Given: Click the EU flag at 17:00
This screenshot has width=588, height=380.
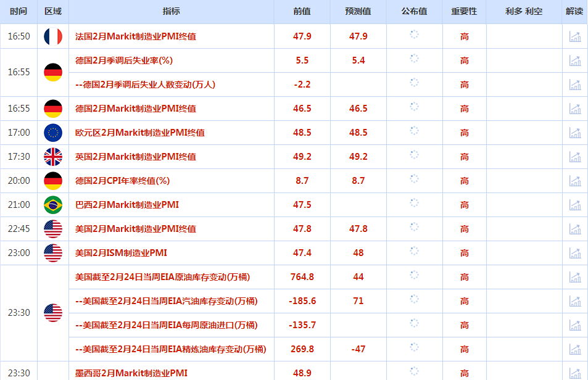Looking at the screenshot, I should [x=53, y=133].
